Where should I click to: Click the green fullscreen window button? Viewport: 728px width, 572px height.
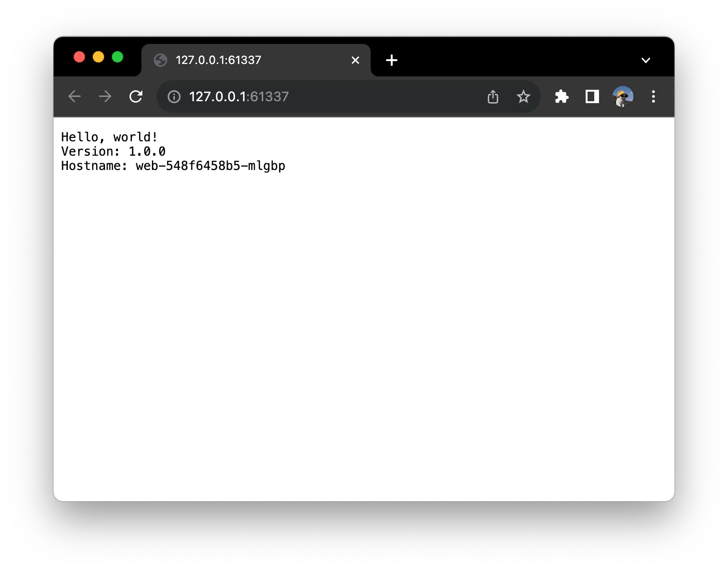click(118, 57)
